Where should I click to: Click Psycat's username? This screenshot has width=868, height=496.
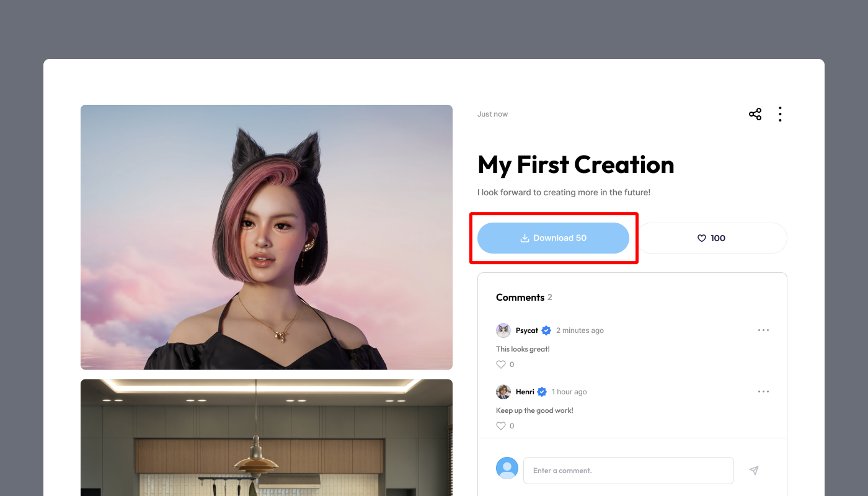527,330
